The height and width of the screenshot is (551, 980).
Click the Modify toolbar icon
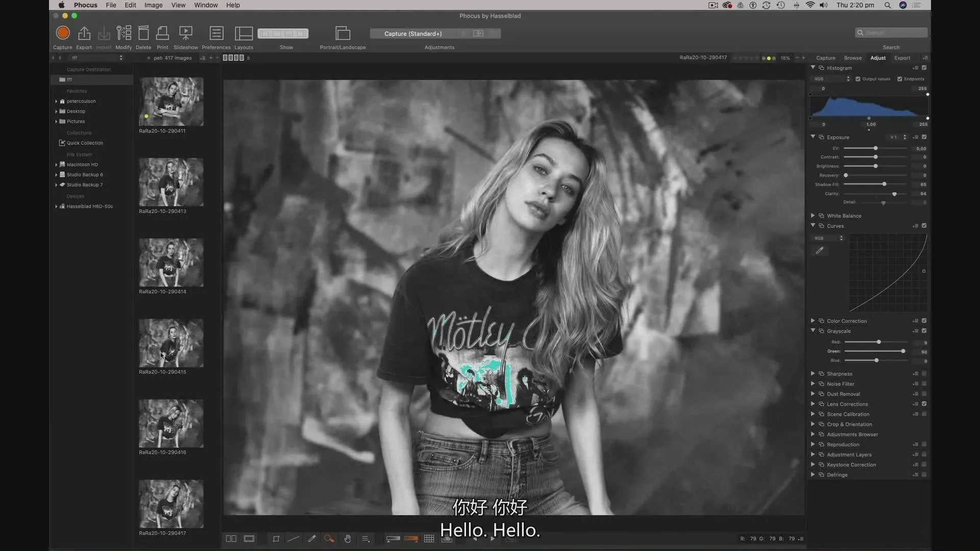pos(124,33)
